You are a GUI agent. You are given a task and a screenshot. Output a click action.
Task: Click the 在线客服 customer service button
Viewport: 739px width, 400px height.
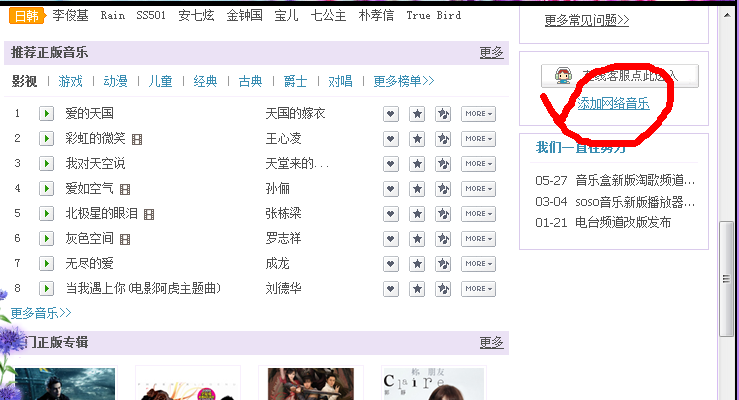[620, 76]
